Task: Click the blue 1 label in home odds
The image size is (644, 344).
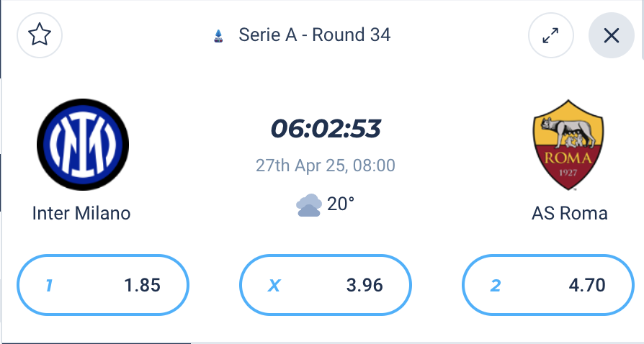Action: [49, 285]
